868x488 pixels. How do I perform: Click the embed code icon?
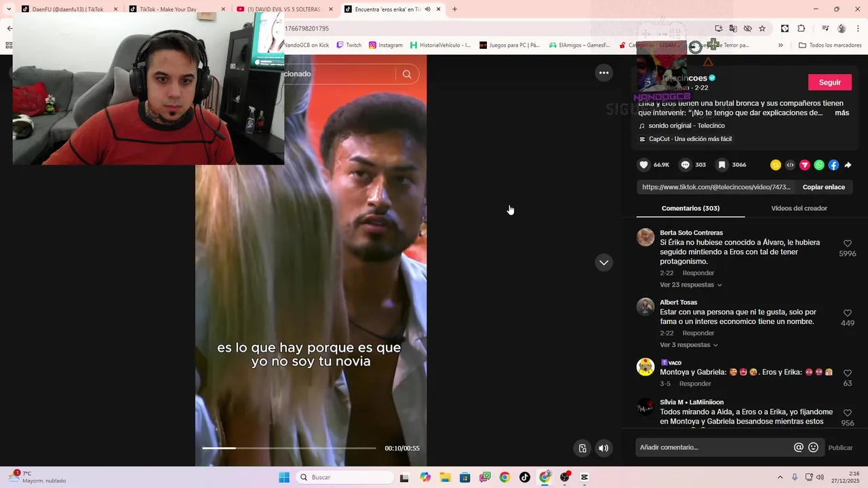(x=790, y=165)
